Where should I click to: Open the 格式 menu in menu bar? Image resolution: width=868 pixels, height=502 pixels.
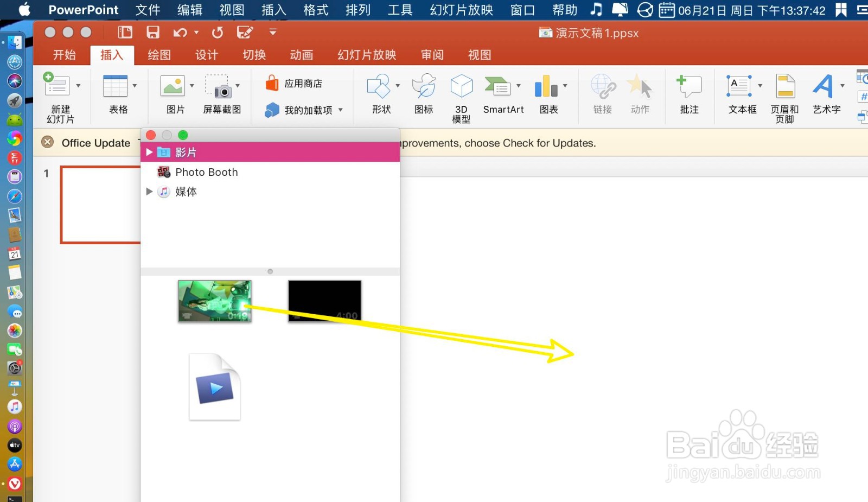click(x=316, y=10)
